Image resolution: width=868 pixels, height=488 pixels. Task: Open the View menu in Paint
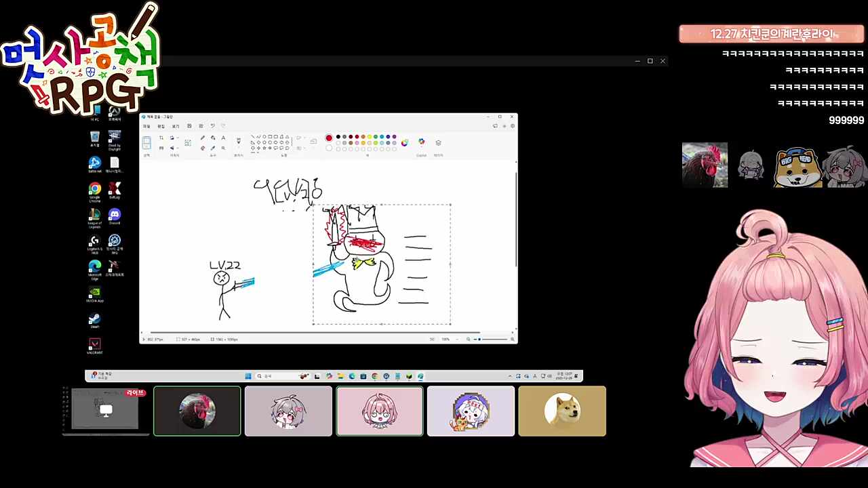tap(175, 126)
